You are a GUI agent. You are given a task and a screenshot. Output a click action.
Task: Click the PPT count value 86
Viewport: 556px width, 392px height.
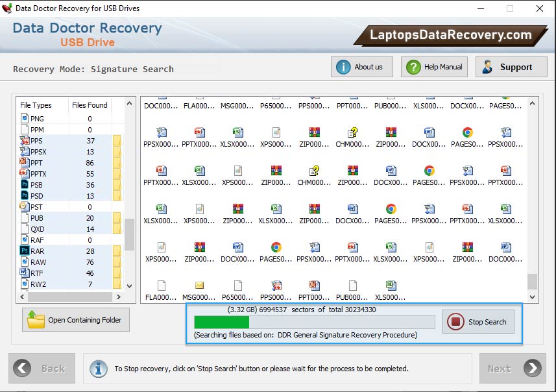(x=90, y=163)
